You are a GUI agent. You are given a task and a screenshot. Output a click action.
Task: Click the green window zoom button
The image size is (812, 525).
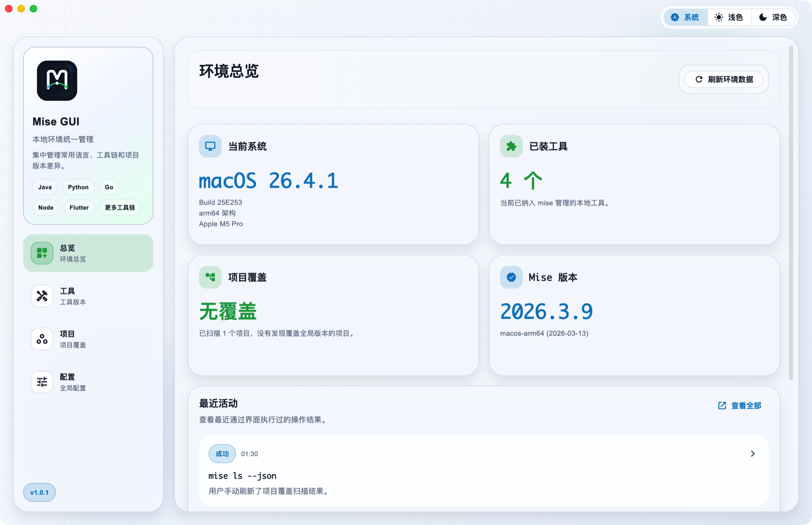click(34, 9)
